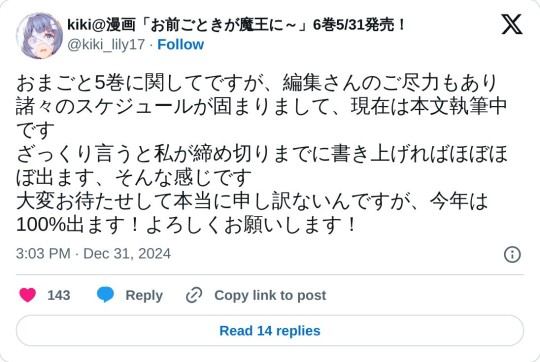Screen dimensions: 540x362
Task: Open Read 14 replies button
Action: point(270,331)
